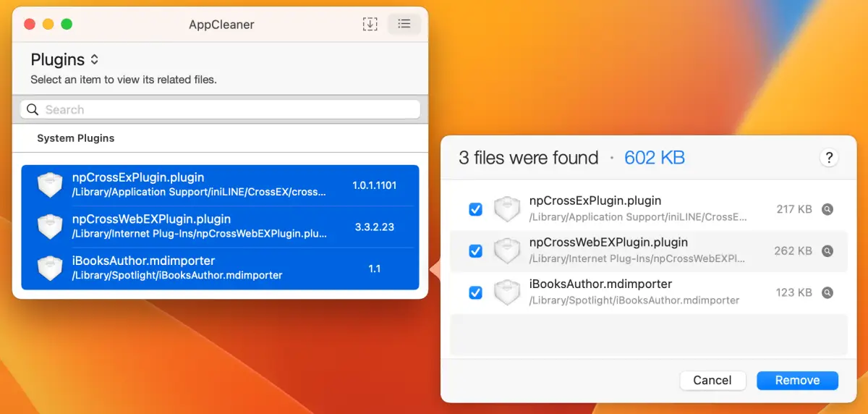868x414 pixels.
Task: Toggle the list view icon in toolbar
Action: coord(404,24)
